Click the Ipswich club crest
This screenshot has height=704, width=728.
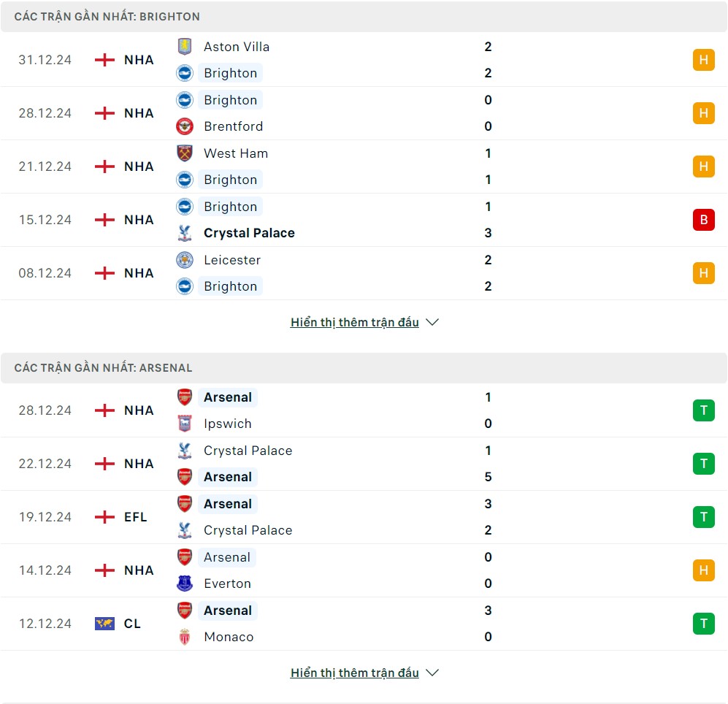pyautogui.click(x=185, y=424)
